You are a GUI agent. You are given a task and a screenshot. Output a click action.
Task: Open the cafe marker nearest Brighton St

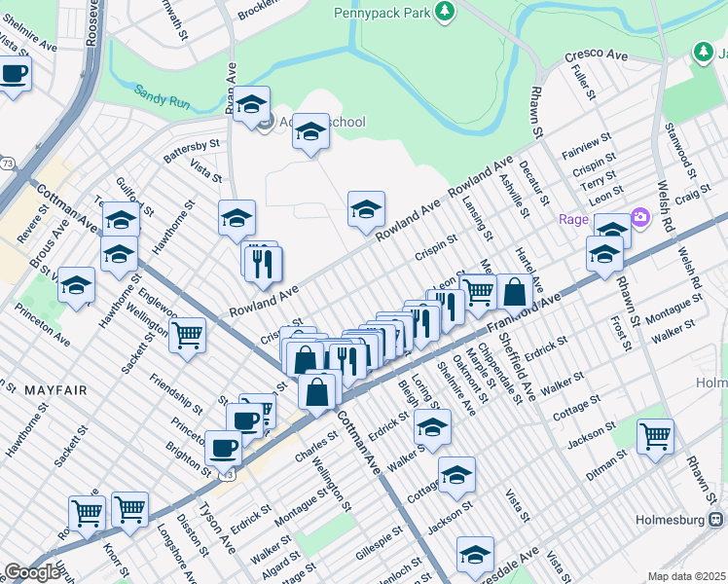pos(223,450)
